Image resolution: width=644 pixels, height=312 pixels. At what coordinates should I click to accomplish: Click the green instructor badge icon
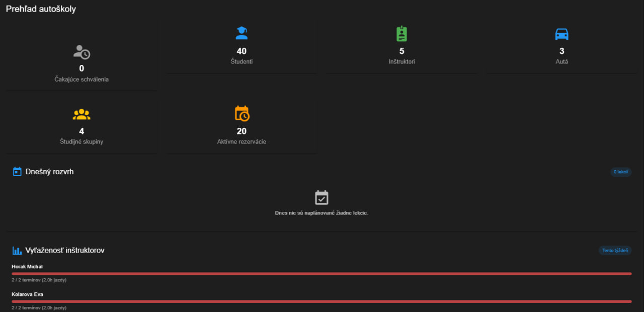pos(401,34)
